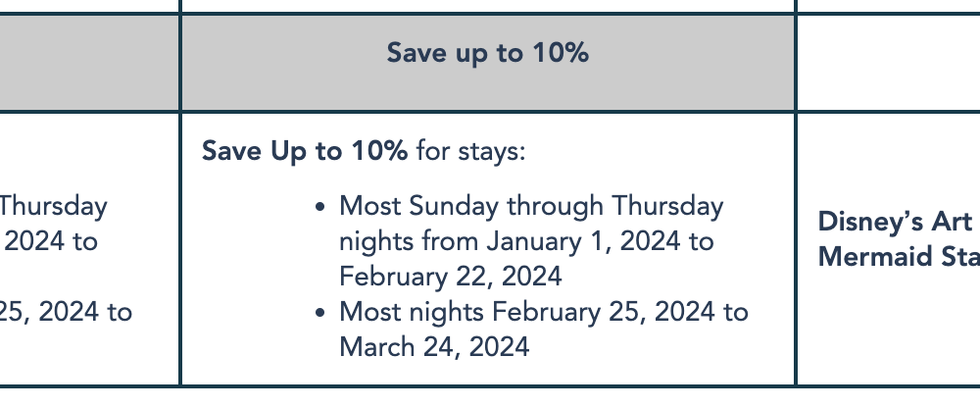
Task: Select the "March 24, 2024" date
Action: [x=434, y=346]
